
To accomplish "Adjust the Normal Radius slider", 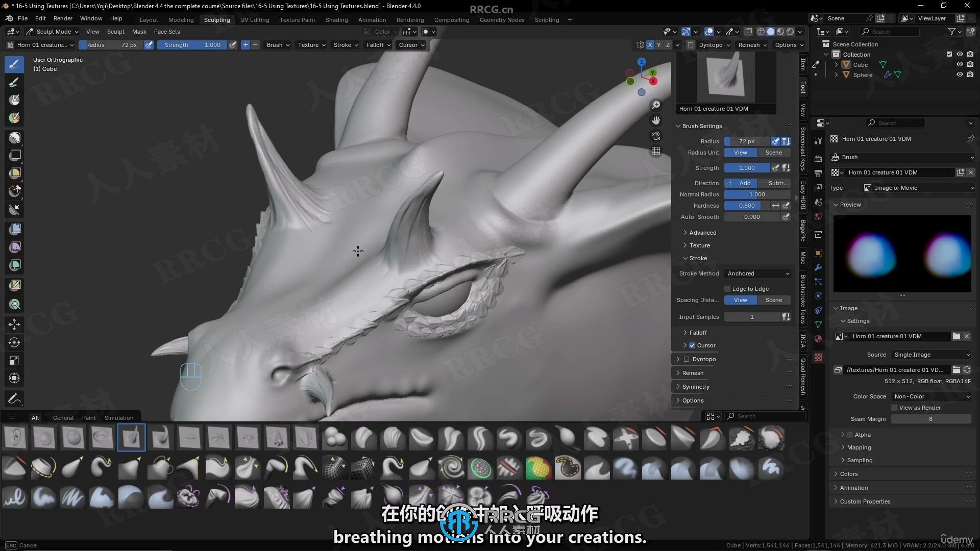I will [757, 194].
